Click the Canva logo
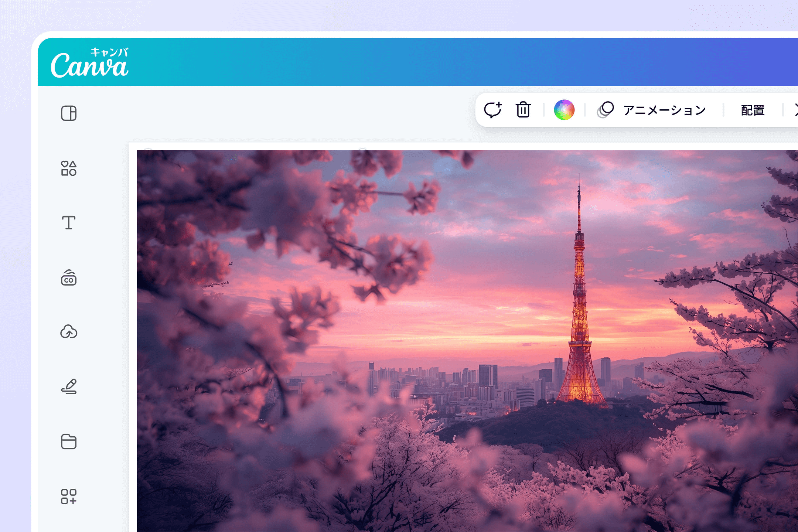This screenshot has height=532, width=798. pyautogui.click(x=89, y=66)
